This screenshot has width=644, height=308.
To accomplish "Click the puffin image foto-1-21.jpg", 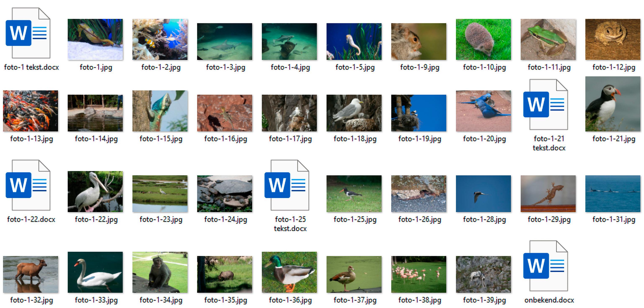I will click(x=613, y=104).
